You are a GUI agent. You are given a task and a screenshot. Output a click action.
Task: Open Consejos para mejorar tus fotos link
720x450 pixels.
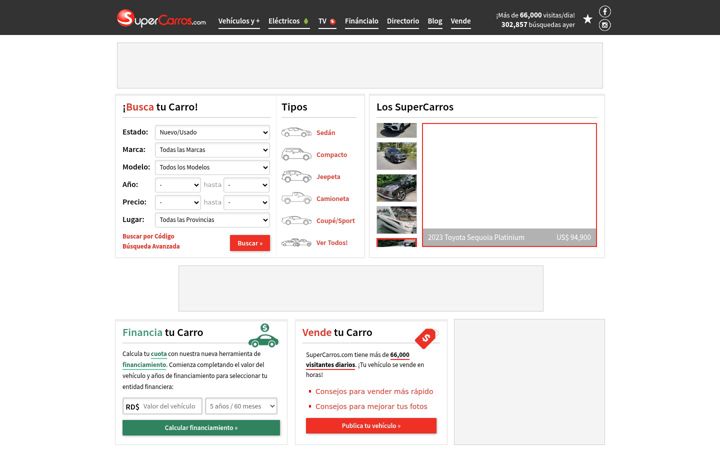(x=371, y=406)
